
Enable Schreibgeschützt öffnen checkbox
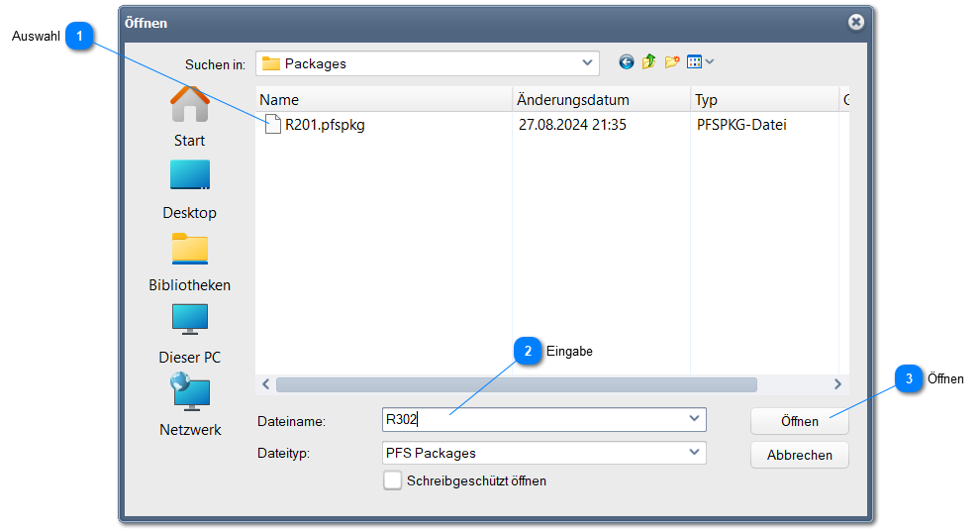(x=393, y=480)
